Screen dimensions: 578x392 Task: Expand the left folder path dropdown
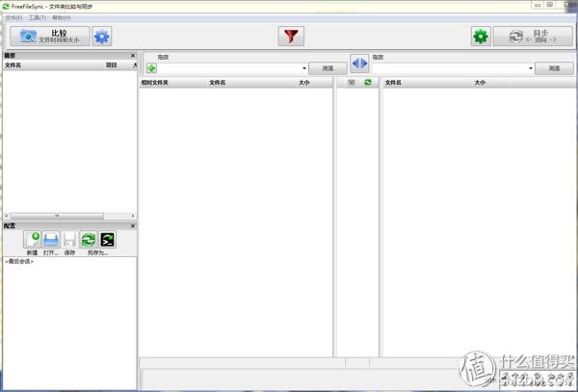coord(304,68)
